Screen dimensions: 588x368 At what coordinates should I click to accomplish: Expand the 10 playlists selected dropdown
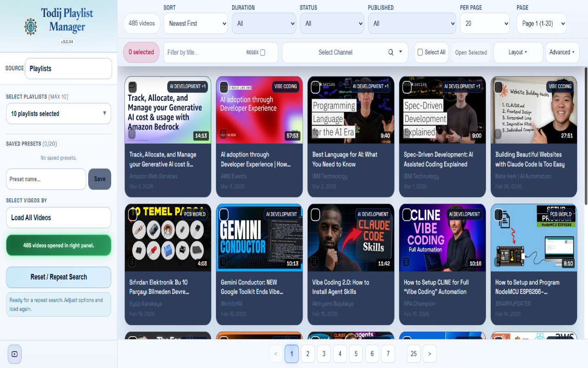pyautogui.click(x=58, y=114)
